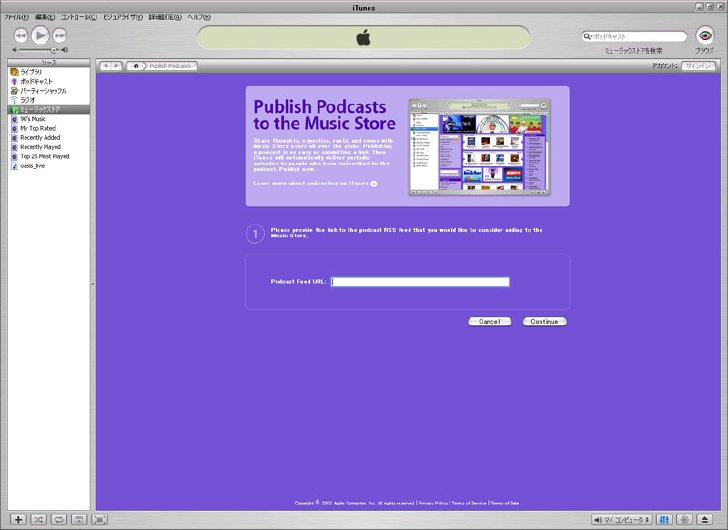728x530 pixels.
Task: Click the Browse eye icon
Action: click(x=705, y=35)
